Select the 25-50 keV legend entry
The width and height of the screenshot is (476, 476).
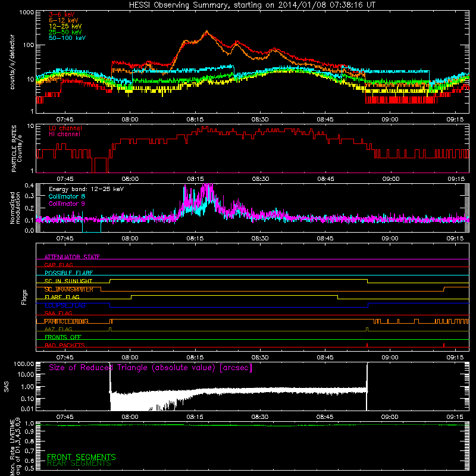tap(65, 32)
